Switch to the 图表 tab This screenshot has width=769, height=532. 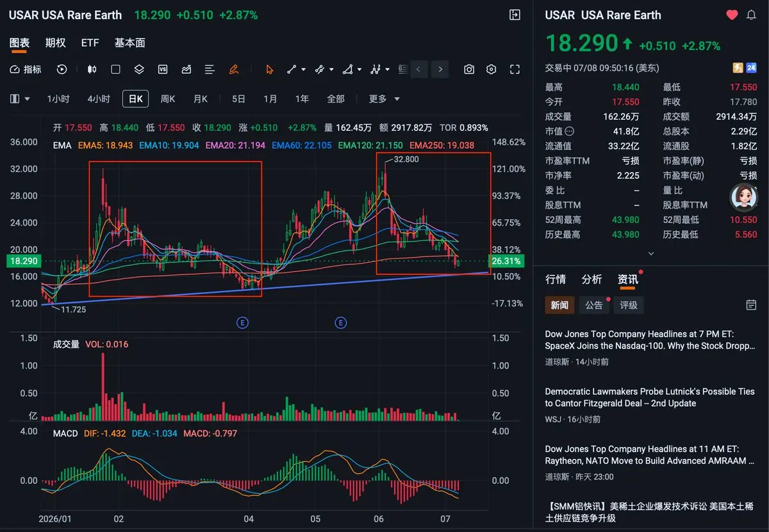pyautogui.click(x=19, y=43)
